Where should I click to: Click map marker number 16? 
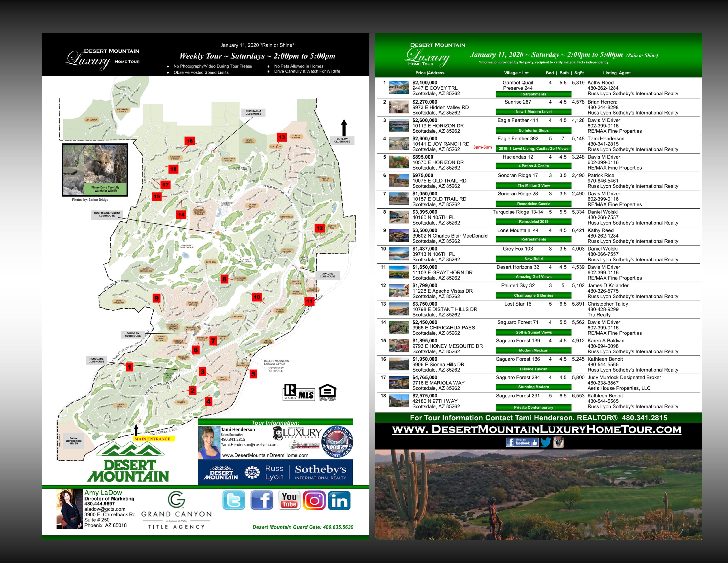click(190, 141)
